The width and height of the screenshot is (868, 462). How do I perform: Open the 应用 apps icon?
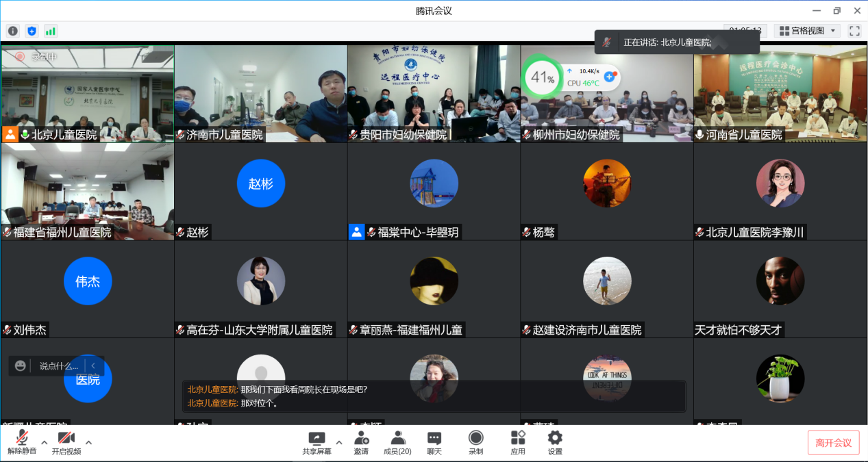(x=518, y=442)
